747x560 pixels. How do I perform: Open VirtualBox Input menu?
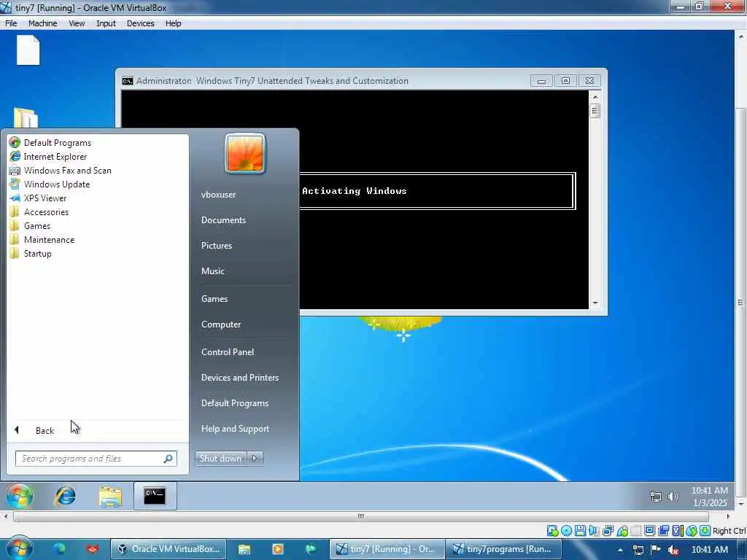[x=106, y=23]
